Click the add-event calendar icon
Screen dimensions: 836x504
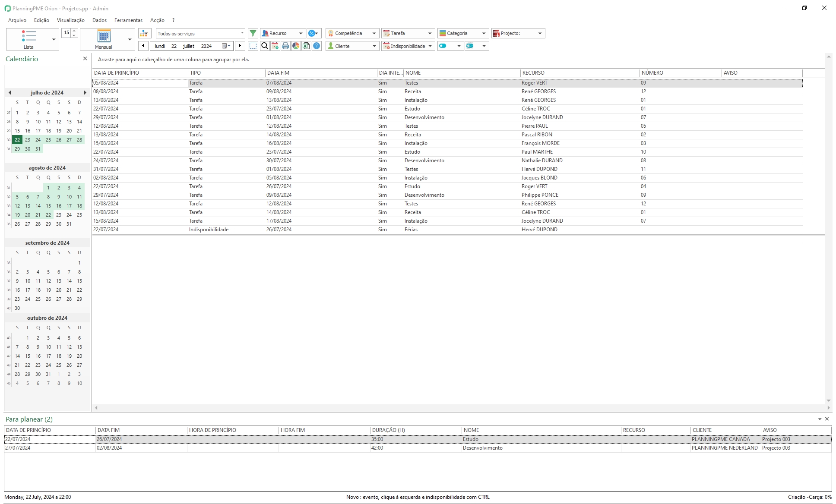(275, 46)
